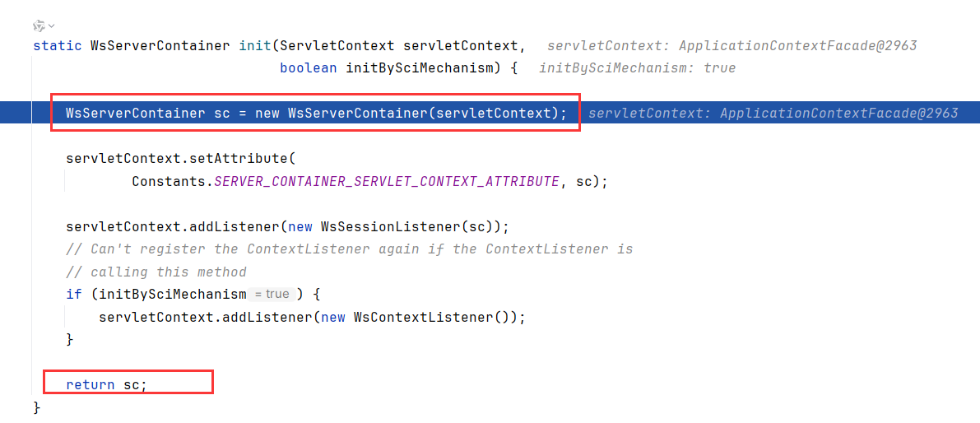
Task: Click the SERVER_CONTAINER_SERVLET_CONTEXT_ATTRIBUTE constant
Action: (x=386, y=181)
